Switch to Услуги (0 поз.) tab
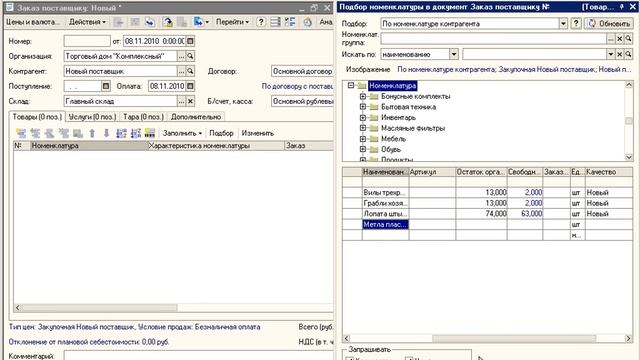Image resolution: width=640 pixels, height=360 pixels. pyautogui.click(x=92, y=117)
